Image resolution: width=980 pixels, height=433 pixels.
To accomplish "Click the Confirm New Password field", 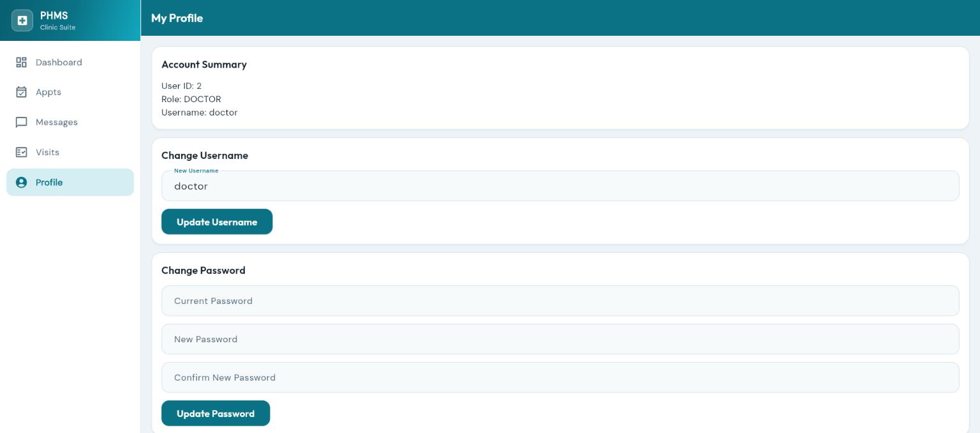I will pos(560,377).
